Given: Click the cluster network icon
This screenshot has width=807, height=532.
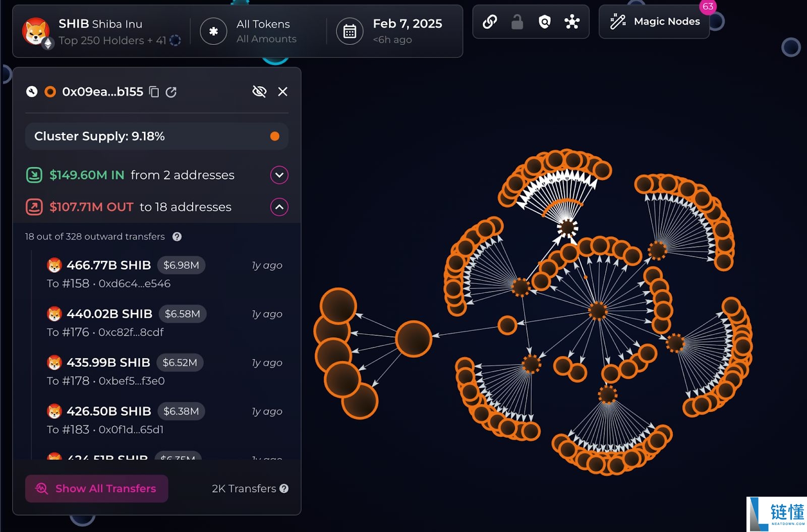Looking at the screenshot, I should point(572,22).
